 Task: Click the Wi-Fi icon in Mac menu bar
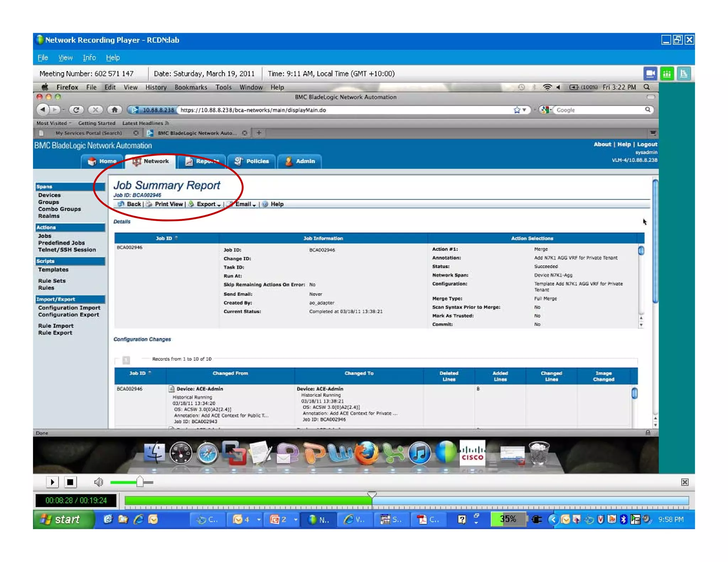[547, 87]
